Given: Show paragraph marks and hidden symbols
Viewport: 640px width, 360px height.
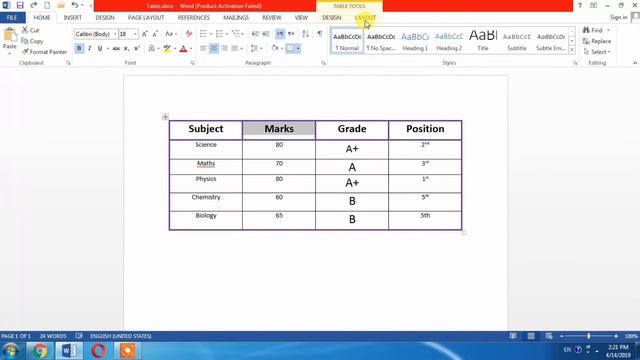Looking at the screenshot, I should pos(320,33).
